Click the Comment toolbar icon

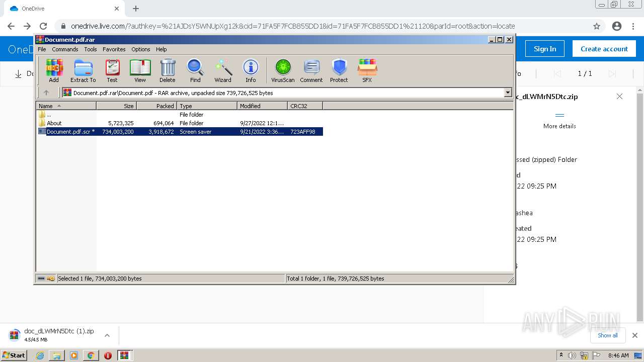[x=311, y=70]
